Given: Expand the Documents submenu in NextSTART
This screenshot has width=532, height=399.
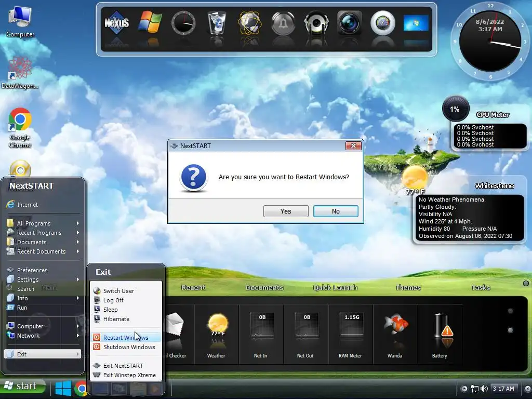Looking at the screenshot, I should (x=43, y=242).
